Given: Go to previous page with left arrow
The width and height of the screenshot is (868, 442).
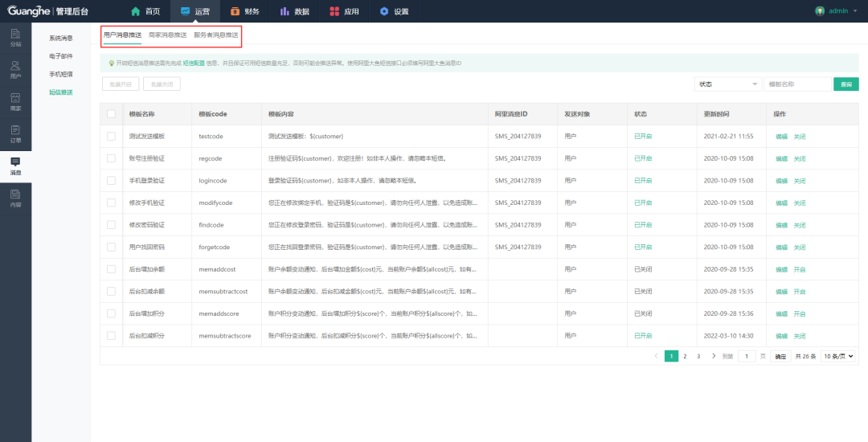Looking at the screenshot, I should click(657, 356).
